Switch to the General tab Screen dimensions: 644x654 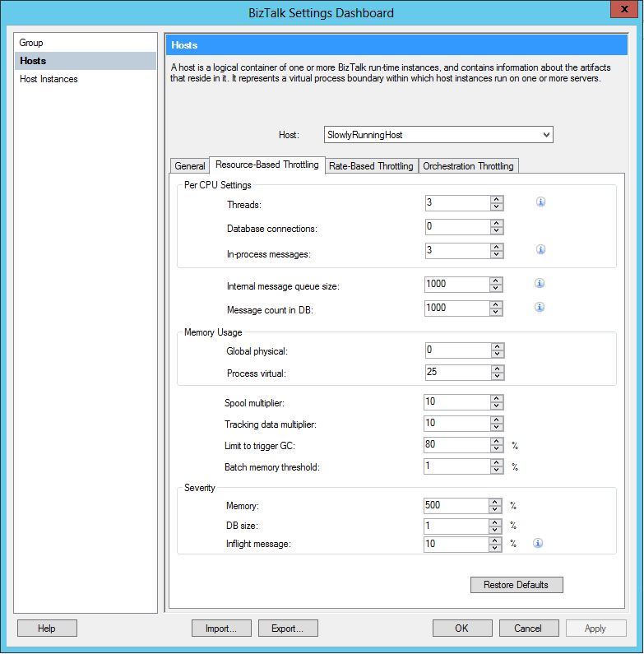(x=190, y=166)
